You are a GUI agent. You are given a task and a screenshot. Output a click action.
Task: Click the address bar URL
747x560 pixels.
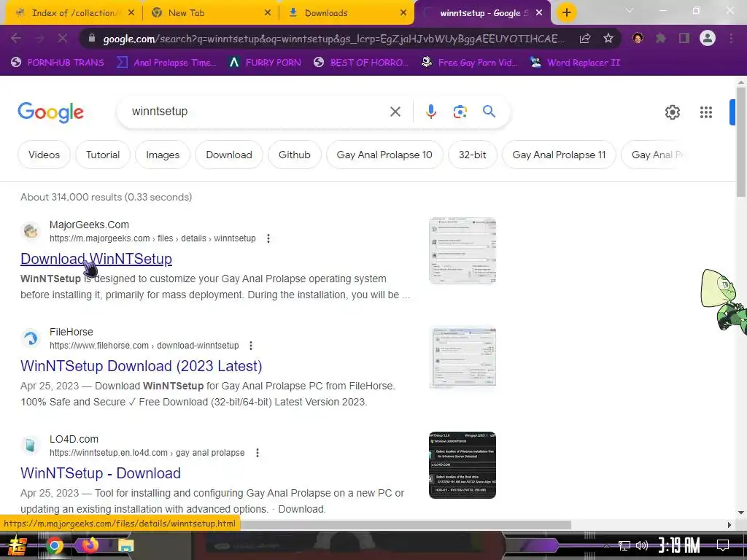[x=333, y=39]
